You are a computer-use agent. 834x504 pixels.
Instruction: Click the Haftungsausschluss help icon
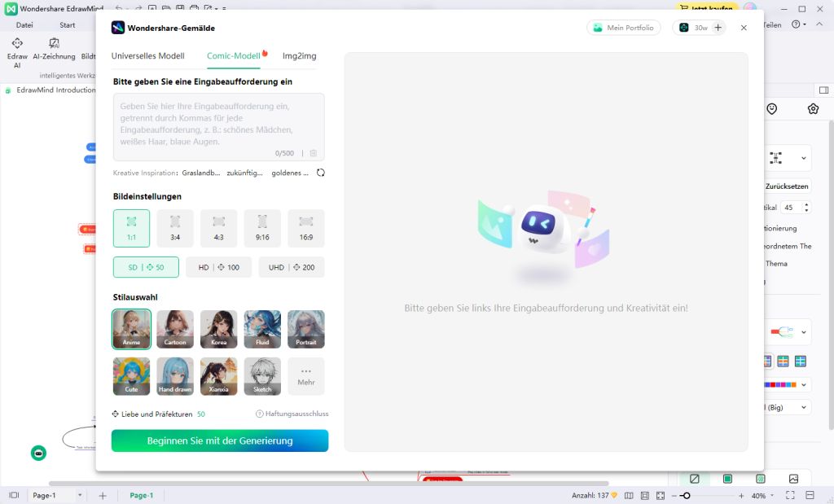pos(260,414)
